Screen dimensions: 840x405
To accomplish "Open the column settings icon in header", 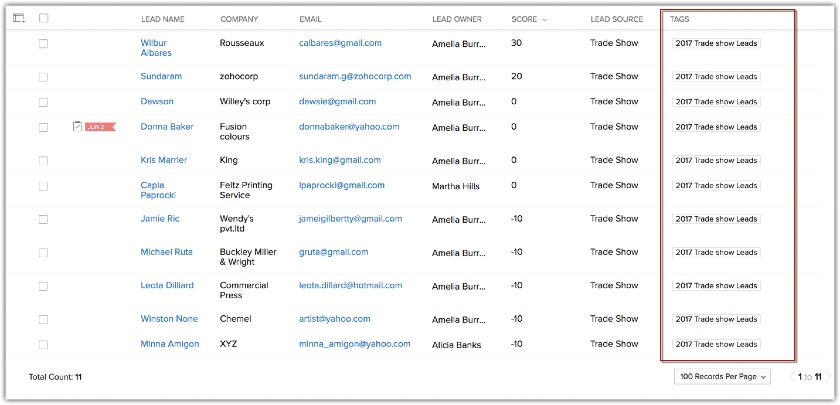I will pos(19,18).
